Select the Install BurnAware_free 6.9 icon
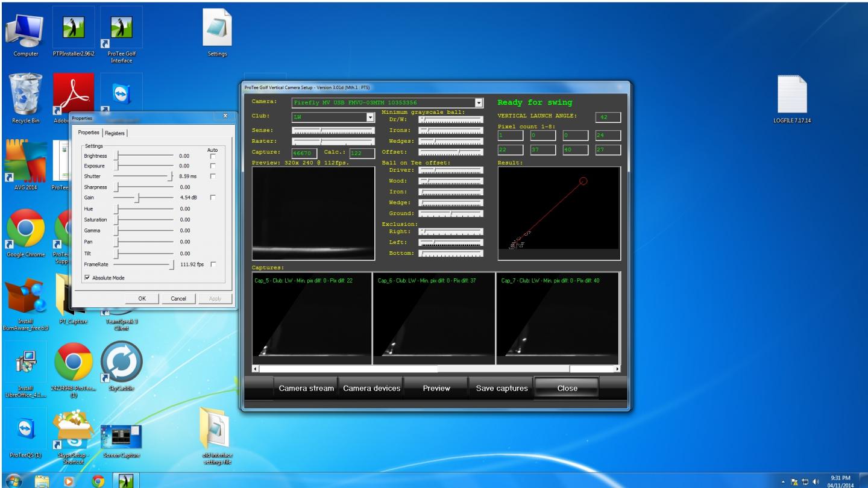 pyautogui.click(x=26, y=304)
